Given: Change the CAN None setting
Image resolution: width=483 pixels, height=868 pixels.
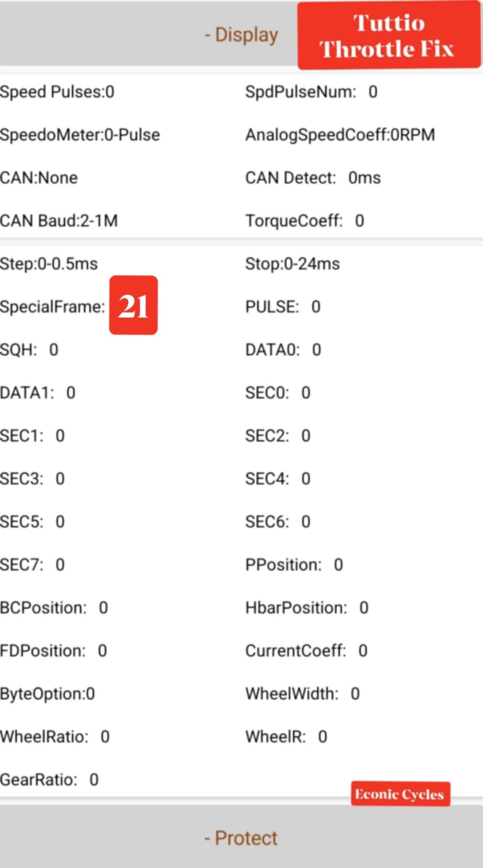Looking at the screenshot, I should tap(39, 178).
